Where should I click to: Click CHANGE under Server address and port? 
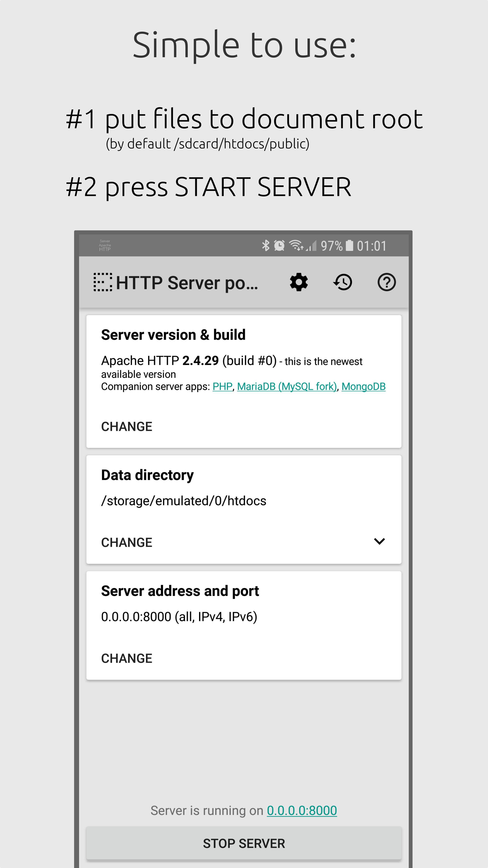(127, 658)
